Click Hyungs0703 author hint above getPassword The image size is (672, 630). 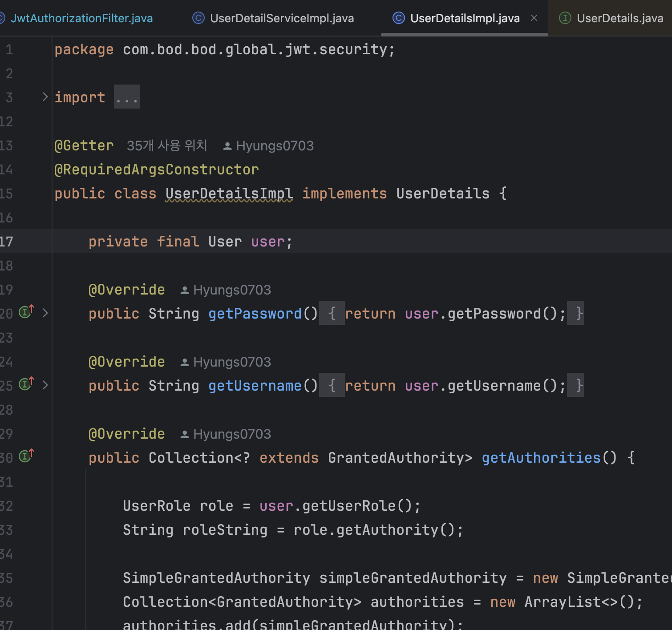232,290
